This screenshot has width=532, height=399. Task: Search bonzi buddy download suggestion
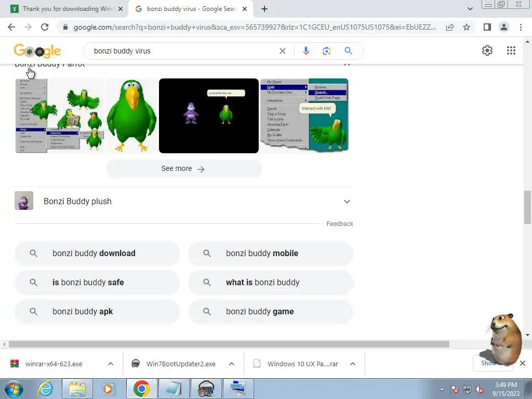click(97, 253)
